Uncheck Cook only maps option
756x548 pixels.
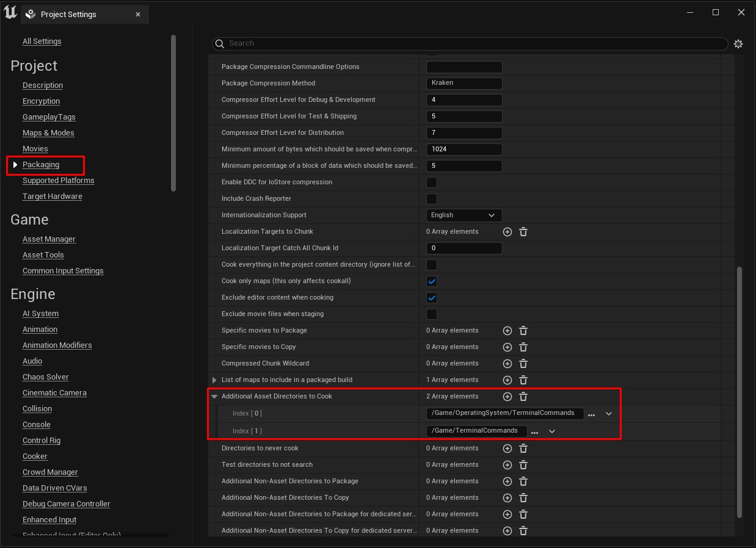pyautogui.click(x=432, y=281)
